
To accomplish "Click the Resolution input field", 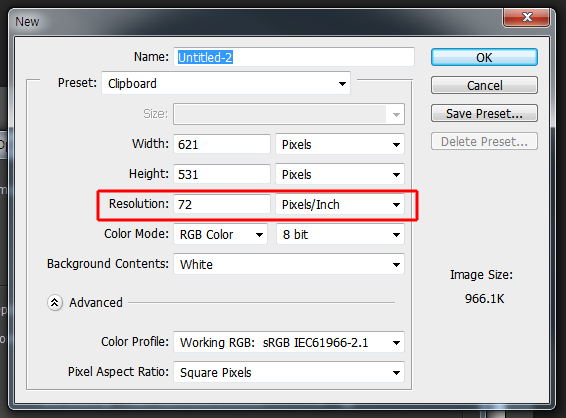I will [x=222, y=204].
